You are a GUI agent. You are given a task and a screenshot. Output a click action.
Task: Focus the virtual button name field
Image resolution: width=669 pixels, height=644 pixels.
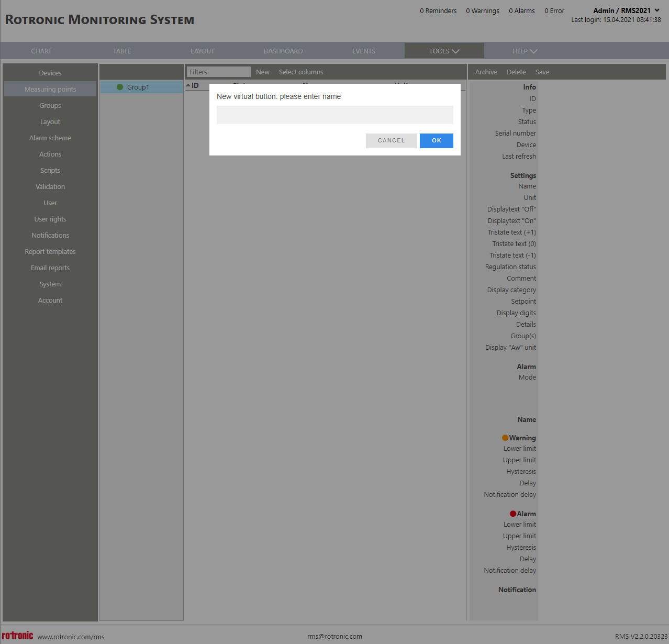pos(335,115)
